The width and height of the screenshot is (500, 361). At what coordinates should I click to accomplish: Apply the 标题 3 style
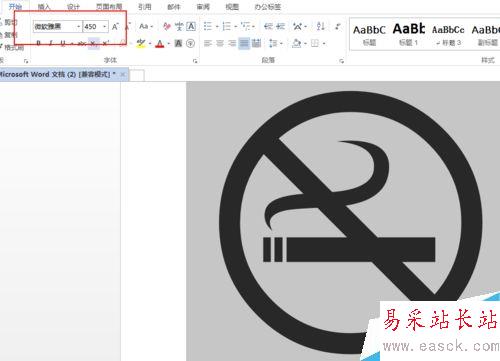(x=448, y=34)
